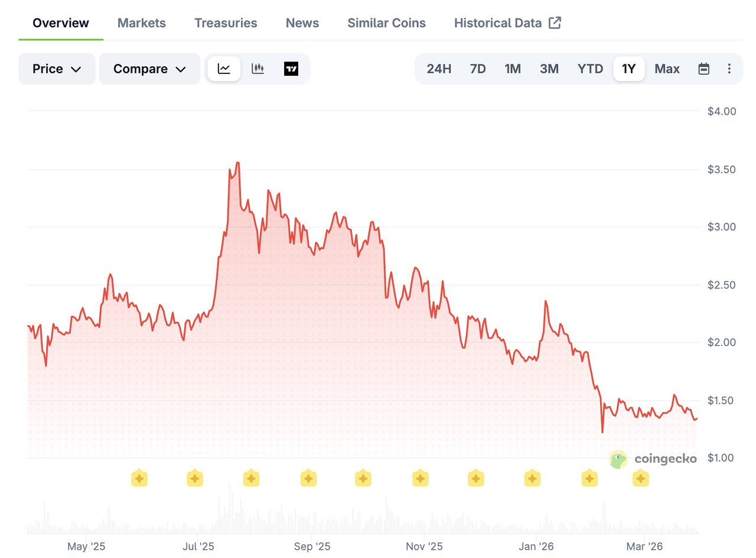Viewport: 756px width, 558px height.
Task: Select the 7D time range
Action: pyautogui.click(x=478, y=69)
